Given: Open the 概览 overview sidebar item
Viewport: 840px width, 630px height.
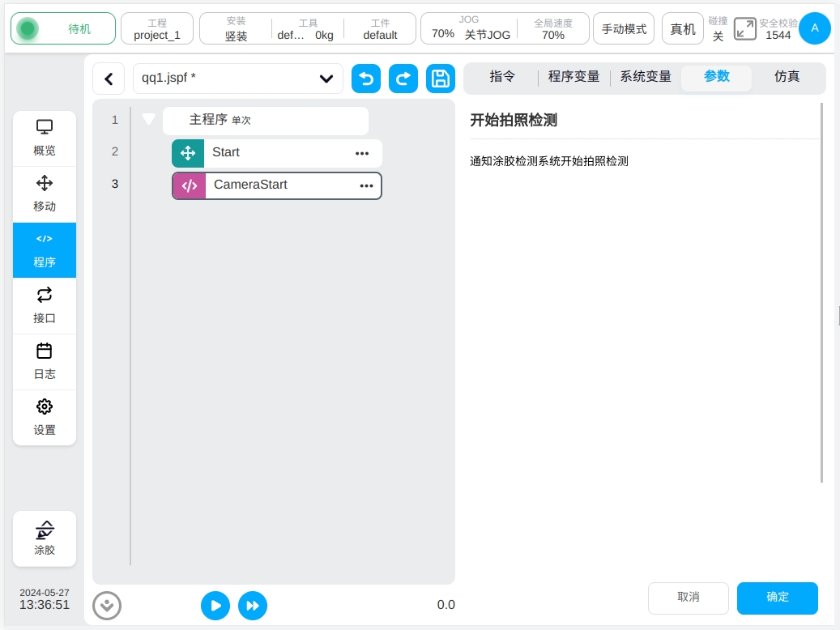Looking at the screenshot, I should 45,138.
